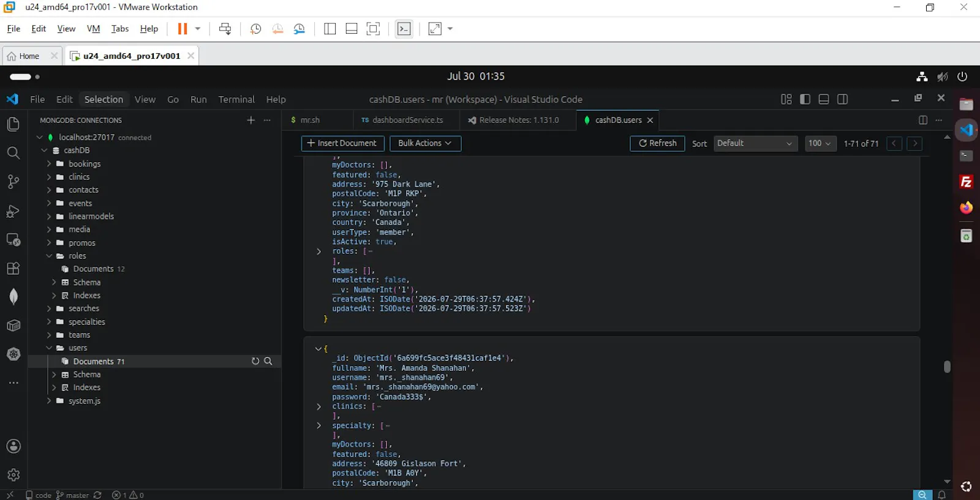
Task: Customize layout icon in title bar
Action: (x=786, y=99)
